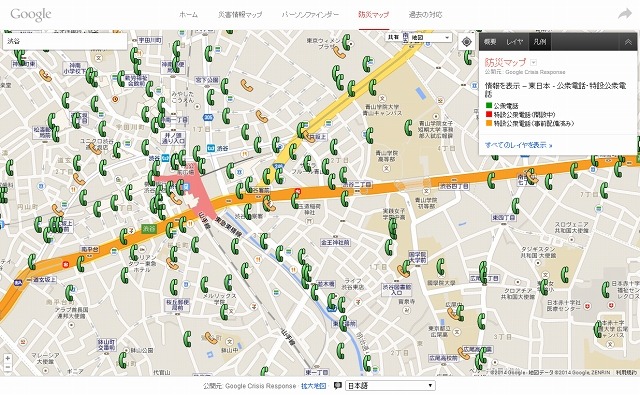Click orange phone marker beside 宮下公園
Viewport: 640px width, 395px height.
tap(247, 85)
